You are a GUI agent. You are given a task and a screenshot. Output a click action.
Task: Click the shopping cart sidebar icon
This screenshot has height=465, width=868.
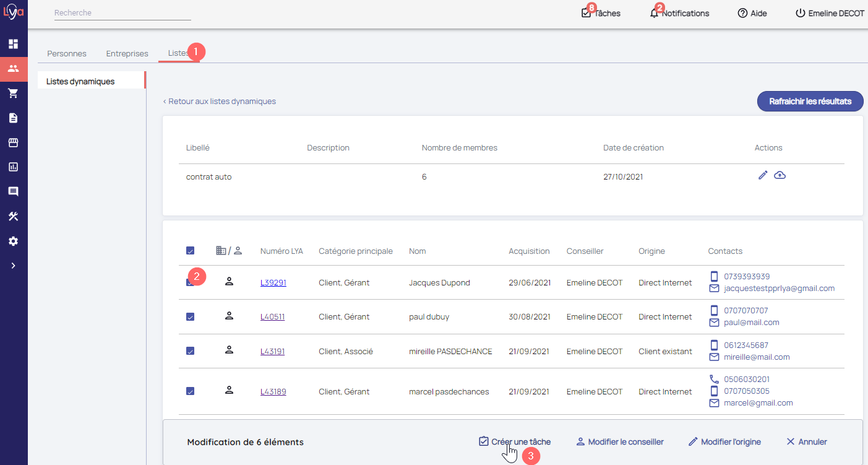[13, 93]
